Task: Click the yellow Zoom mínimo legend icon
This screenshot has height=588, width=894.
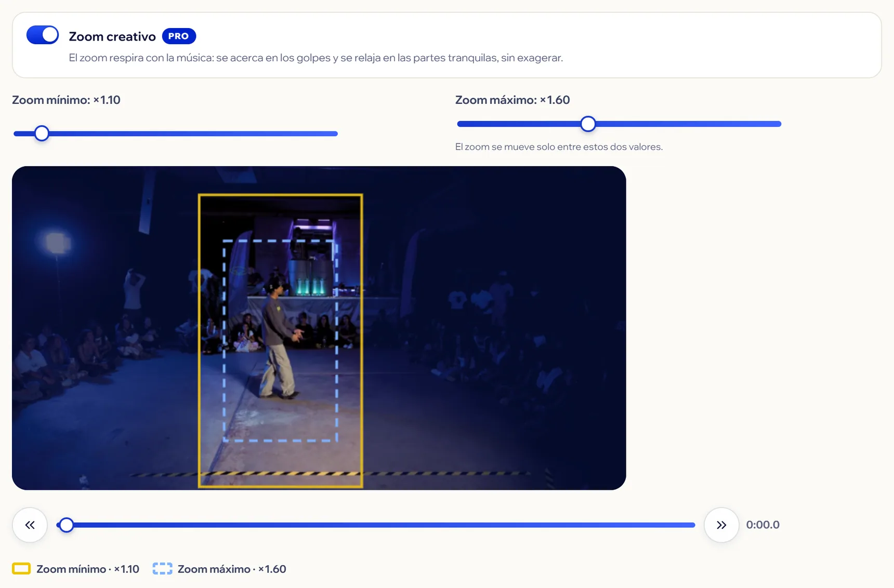Action: [x=21, y=569]
